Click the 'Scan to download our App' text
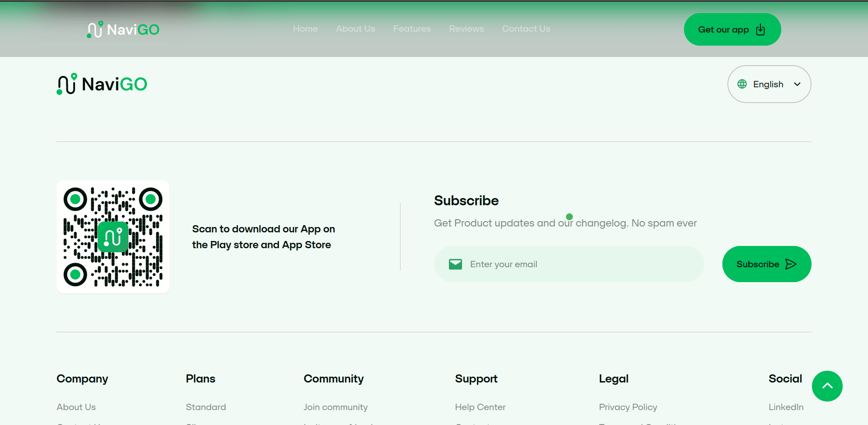Screen dimensions: 868x425 264,237
